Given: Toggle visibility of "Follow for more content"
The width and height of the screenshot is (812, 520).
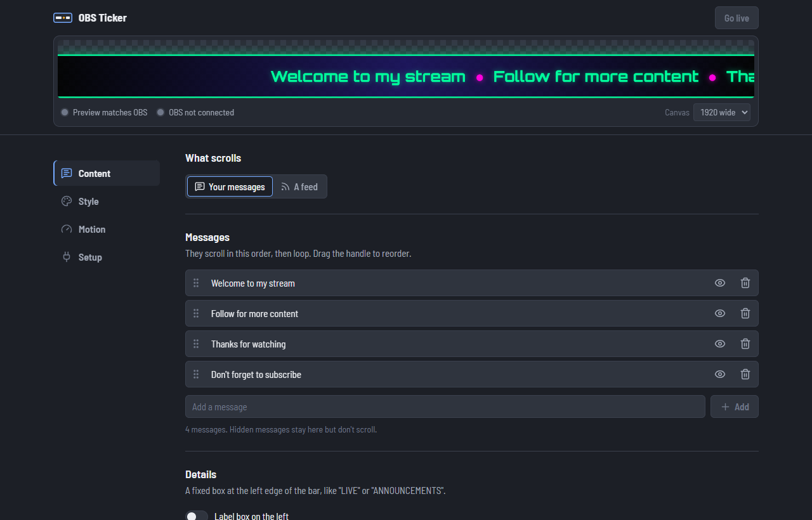Looking at the screenshot, I should (x=720, y=313).
